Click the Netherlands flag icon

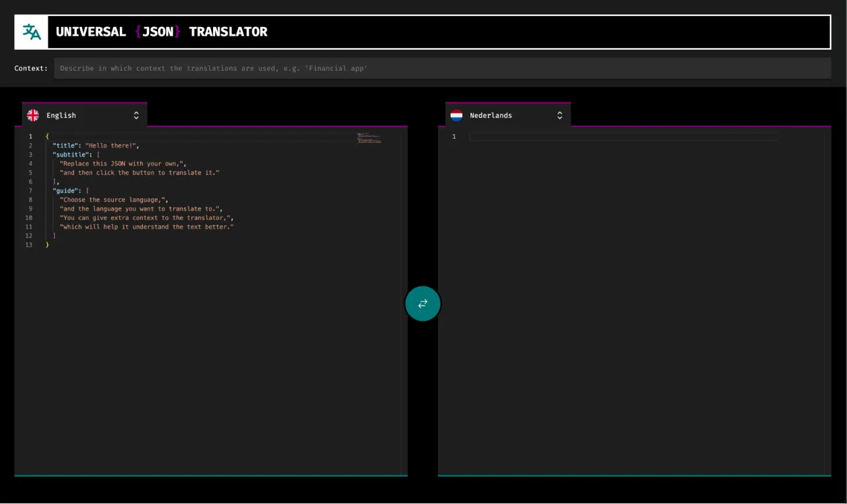[x=457, y=115]
